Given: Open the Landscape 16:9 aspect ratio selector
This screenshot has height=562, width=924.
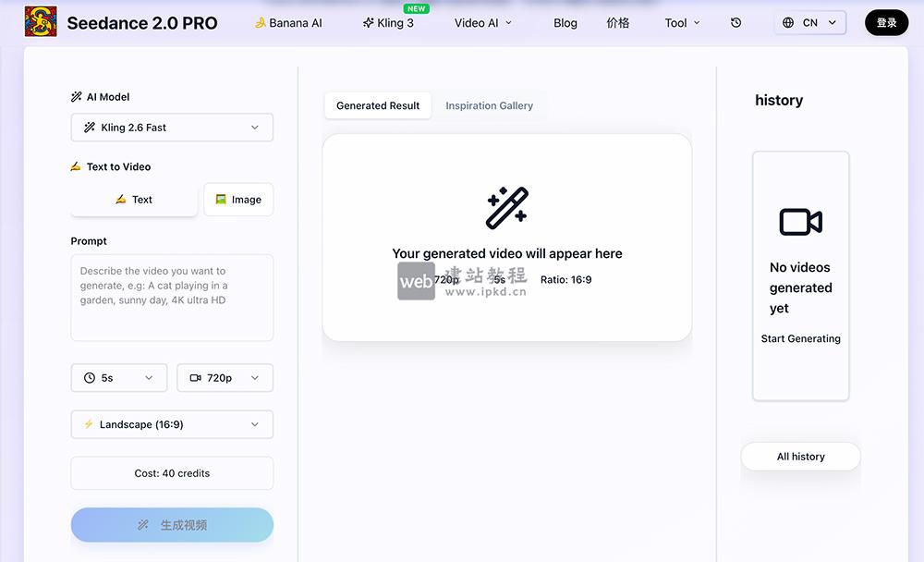Looking at the screenshot, I should coord(172,424).
